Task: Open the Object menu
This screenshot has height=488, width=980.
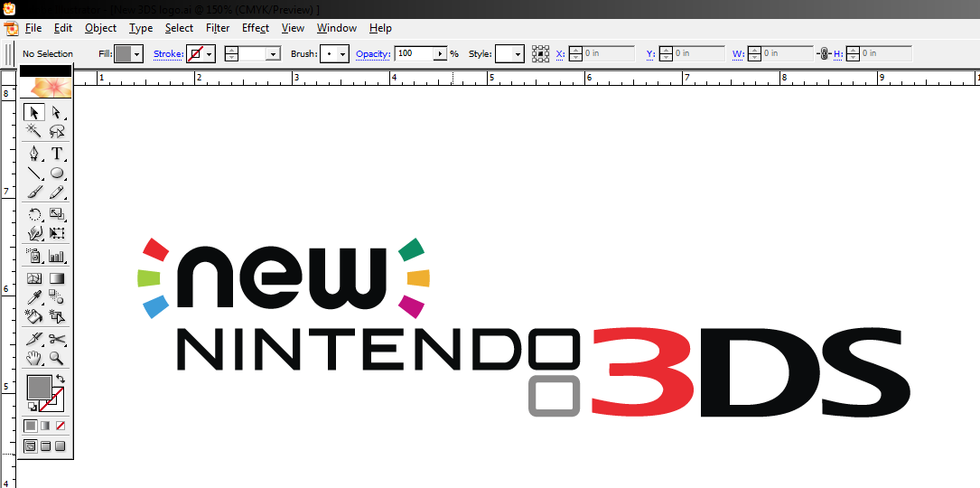Action: pyautogui.click(x=100, y=28)
